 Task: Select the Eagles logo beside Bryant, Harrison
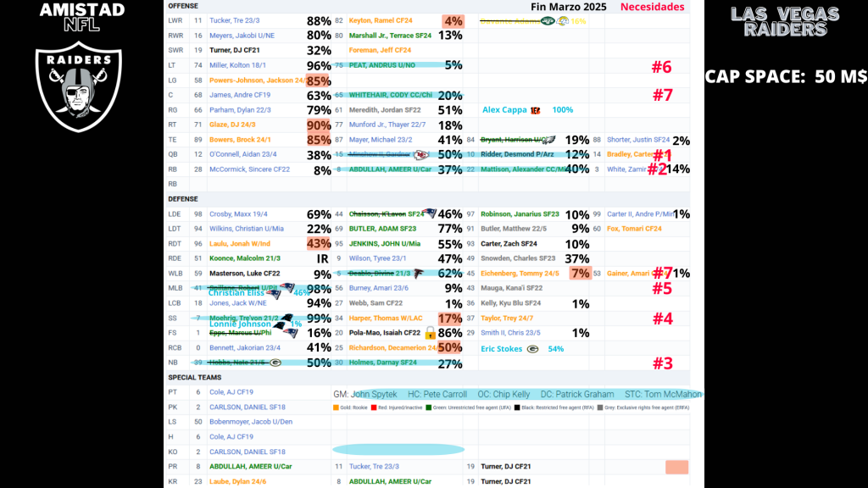pos(548,140)
